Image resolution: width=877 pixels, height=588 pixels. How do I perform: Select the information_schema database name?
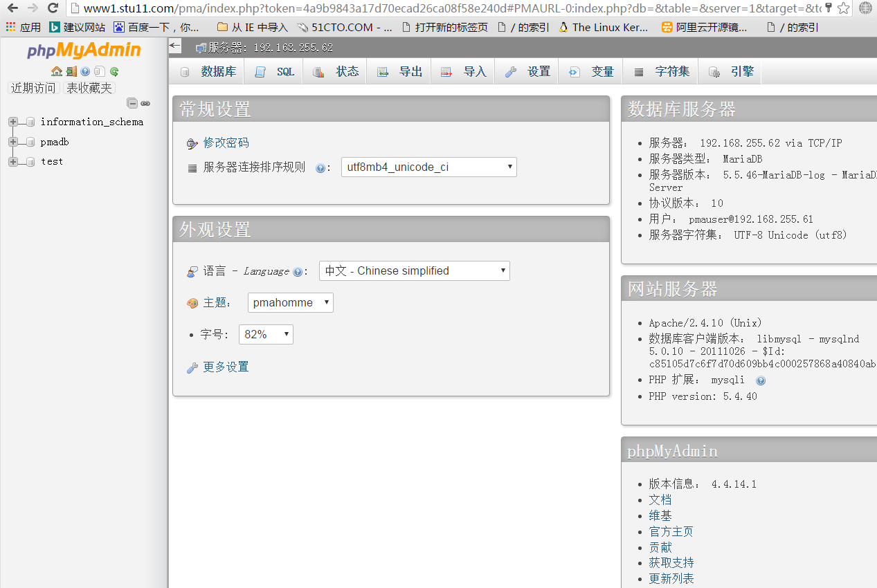click(92, 122)
